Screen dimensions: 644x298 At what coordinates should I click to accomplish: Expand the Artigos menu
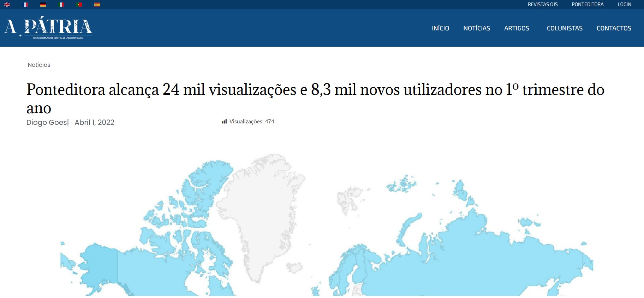(517, 28)
